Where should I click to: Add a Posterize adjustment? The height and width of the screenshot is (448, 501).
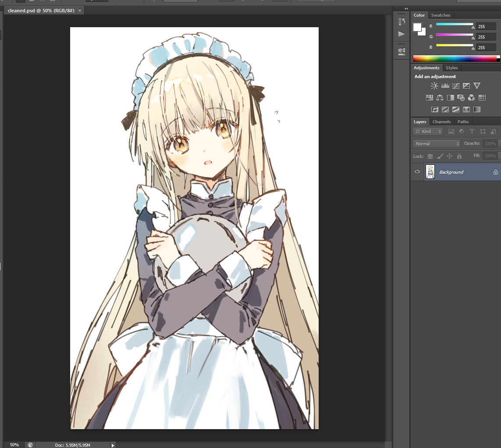pyautogui.click(x=445, y=109)
